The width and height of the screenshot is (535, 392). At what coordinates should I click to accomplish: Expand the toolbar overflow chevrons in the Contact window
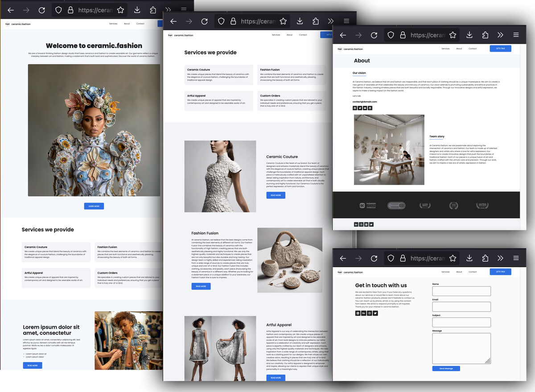pyautogui.click(x=500, y=258)
